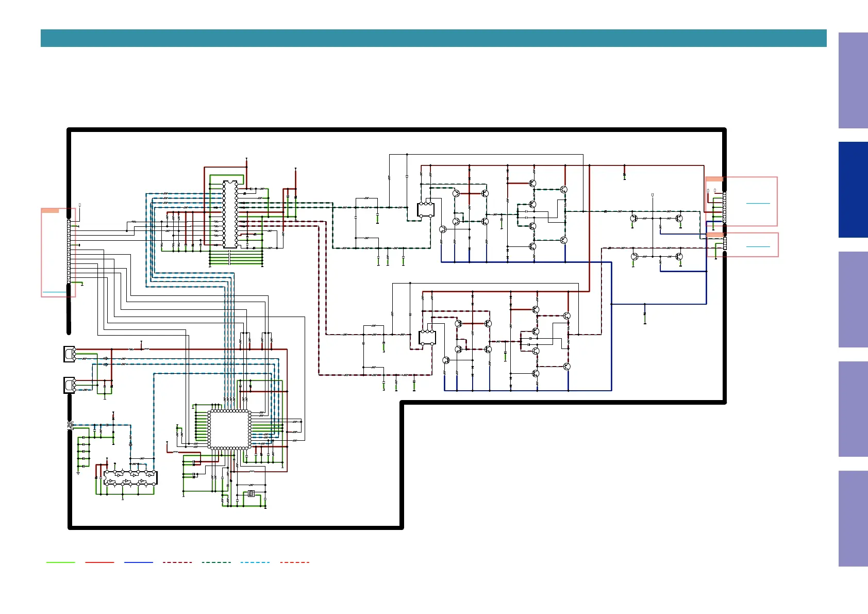This screenshot has height=614, width=868.
Task: Follow the cyan link in the left connector box
Action: tap(55, 292)
